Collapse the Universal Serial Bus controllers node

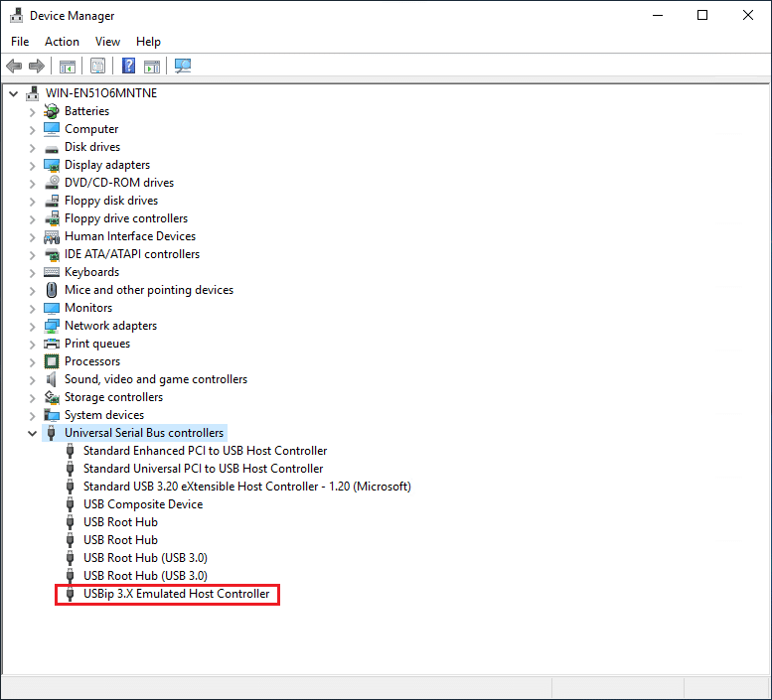click(x=32, y=433)
